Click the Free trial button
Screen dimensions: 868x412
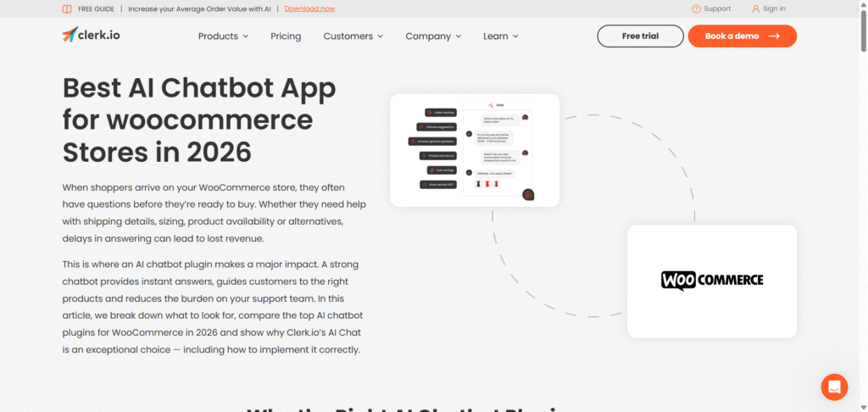[641, 36]
